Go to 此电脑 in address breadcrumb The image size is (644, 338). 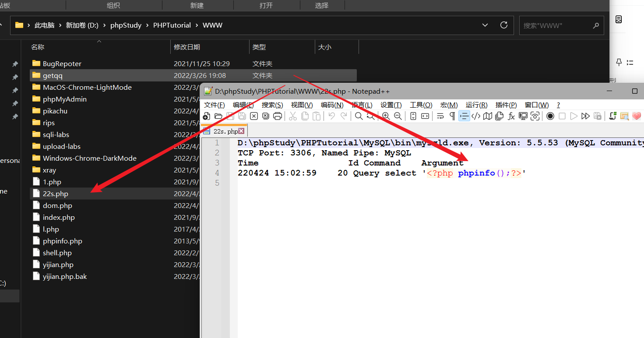coord(45,25)
